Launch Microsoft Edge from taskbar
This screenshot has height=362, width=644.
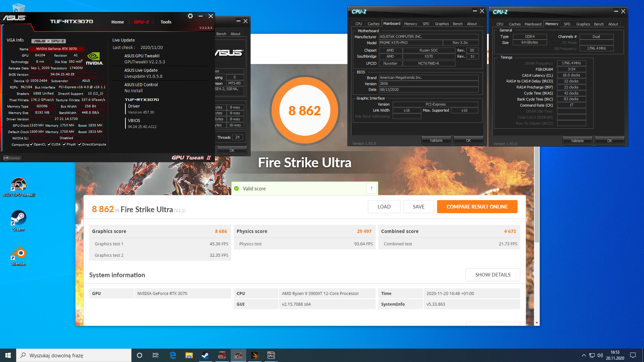pyautogui.click(x=173, y=355)
